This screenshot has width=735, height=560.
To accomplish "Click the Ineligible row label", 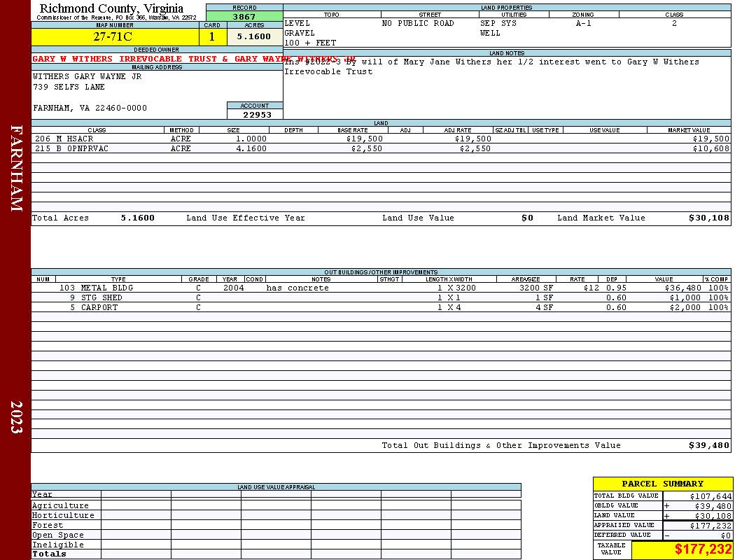I will point(57,545).
